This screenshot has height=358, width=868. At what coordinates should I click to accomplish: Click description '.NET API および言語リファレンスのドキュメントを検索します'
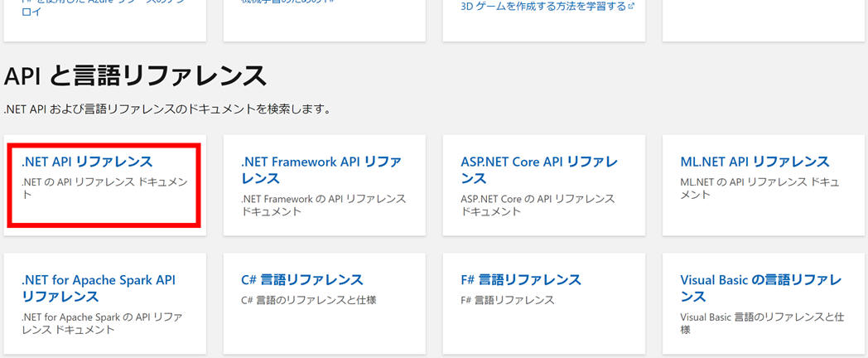pos(167,109)
